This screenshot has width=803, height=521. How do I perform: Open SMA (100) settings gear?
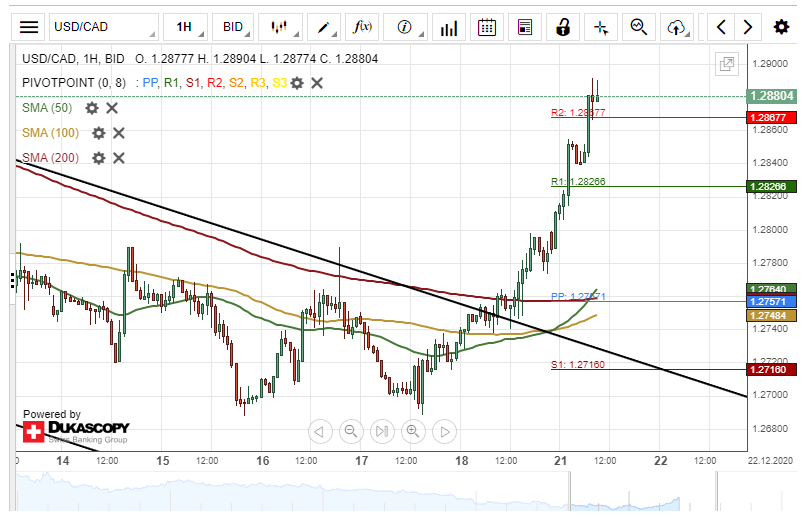(98, 133)
